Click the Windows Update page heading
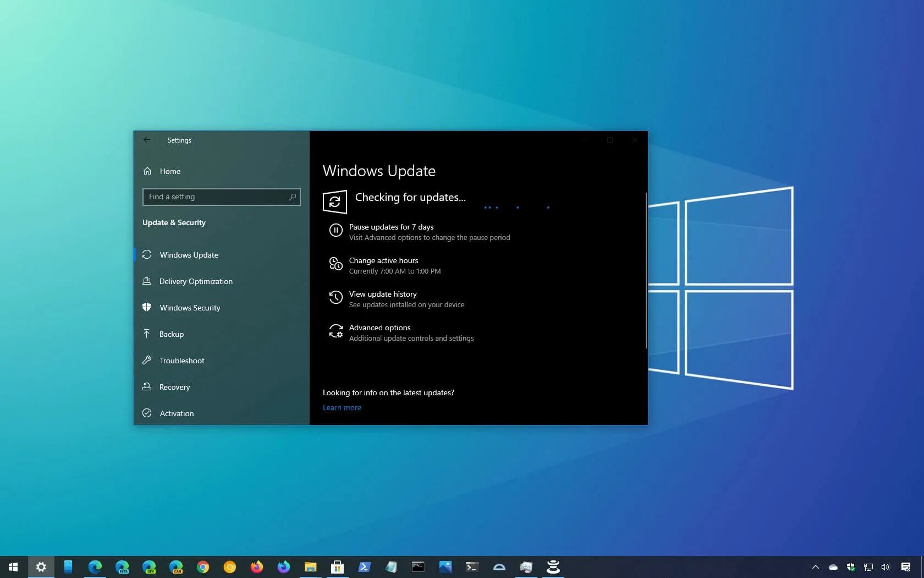 coord(379,171)
